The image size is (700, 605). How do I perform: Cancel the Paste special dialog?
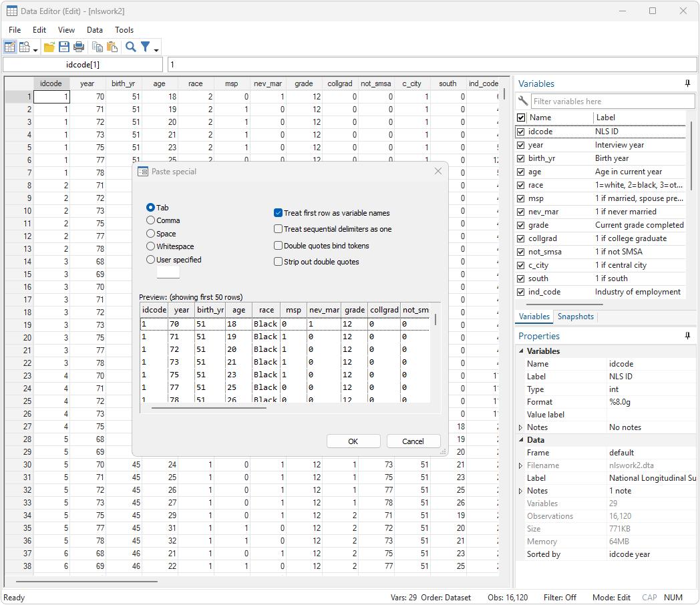coord(413,441)
